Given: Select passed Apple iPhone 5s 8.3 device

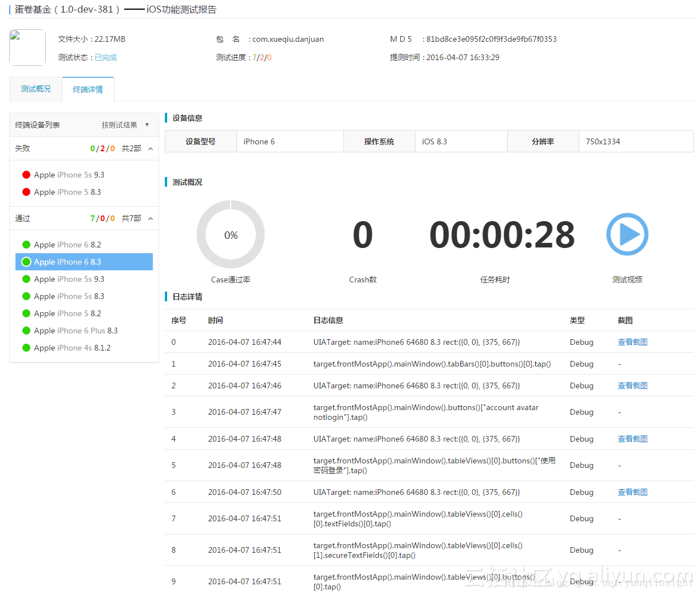Looking at the screenshot, I should click(84, 296).
